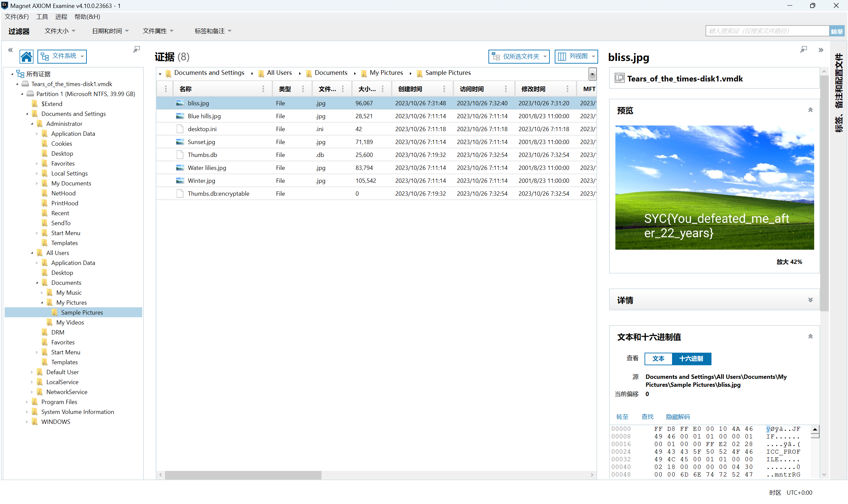Open the column options for the 创建时间 column
This screenshot has height=504, width=848.
click(444, 89)
